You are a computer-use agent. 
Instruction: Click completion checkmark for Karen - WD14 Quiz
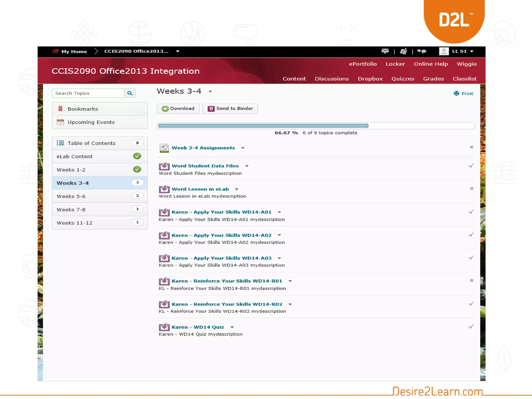471,327
